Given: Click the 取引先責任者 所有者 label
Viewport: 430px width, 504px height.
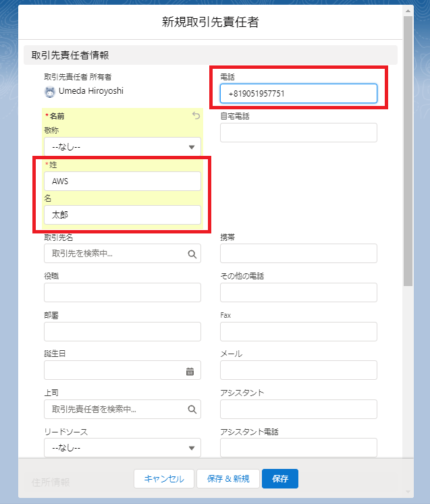Looking at the screenshot, I should tap(78, 77).
